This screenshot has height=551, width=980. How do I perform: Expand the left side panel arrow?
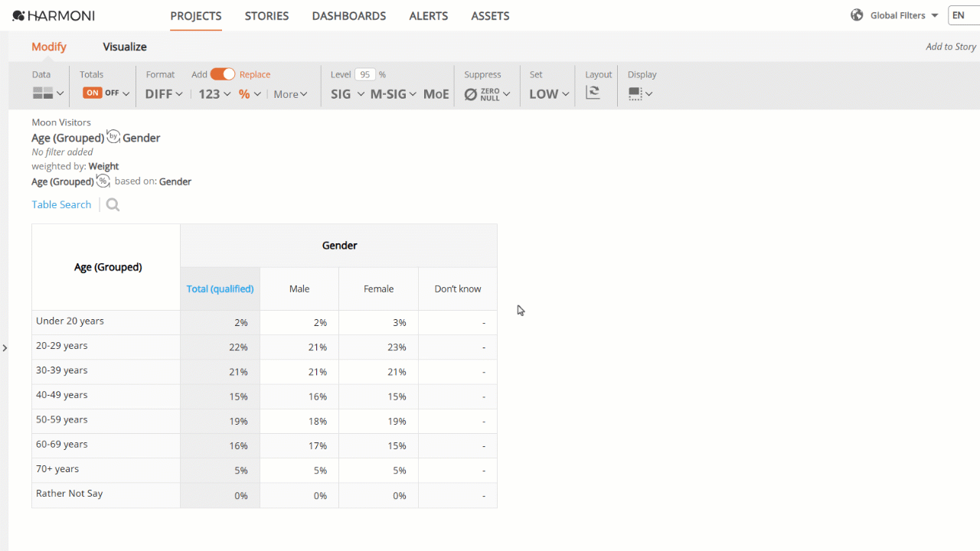coord(5,348)
